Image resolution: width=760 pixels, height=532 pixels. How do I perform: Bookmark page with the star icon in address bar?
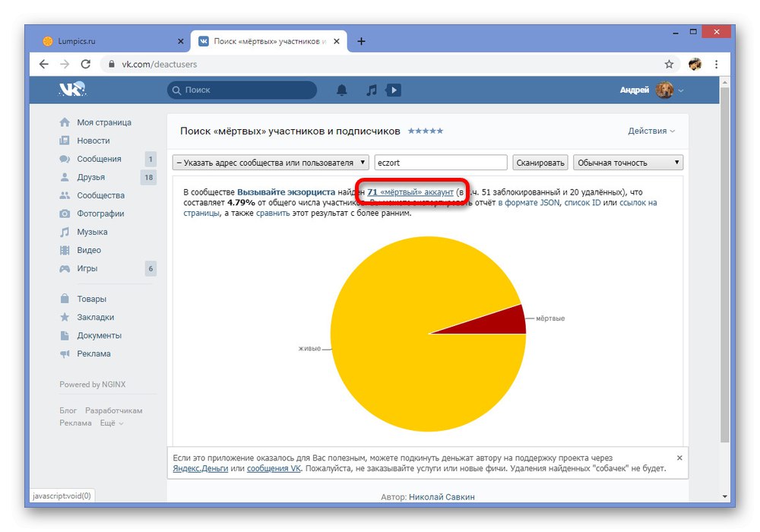[x=669, y=64]
